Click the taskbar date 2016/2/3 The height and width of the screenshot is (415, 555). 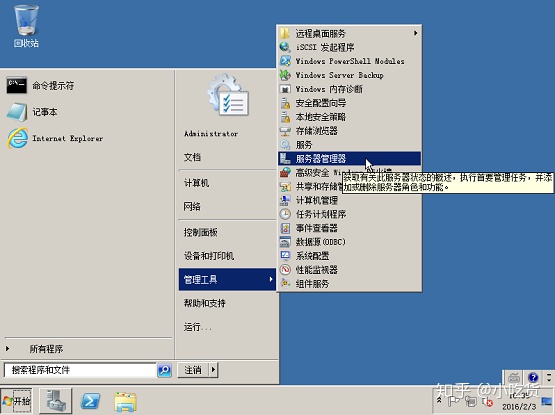coord(519,406)
